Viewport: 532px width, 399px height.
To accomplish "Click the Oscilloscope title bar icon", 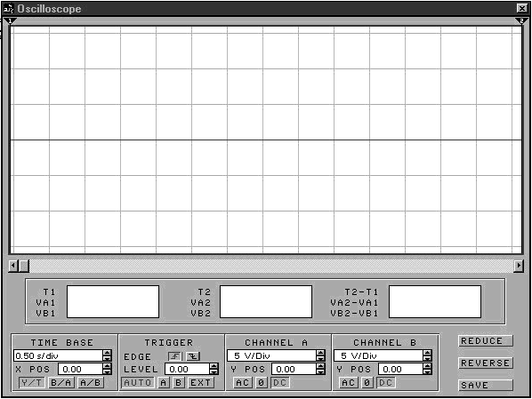I will [8, 9].
